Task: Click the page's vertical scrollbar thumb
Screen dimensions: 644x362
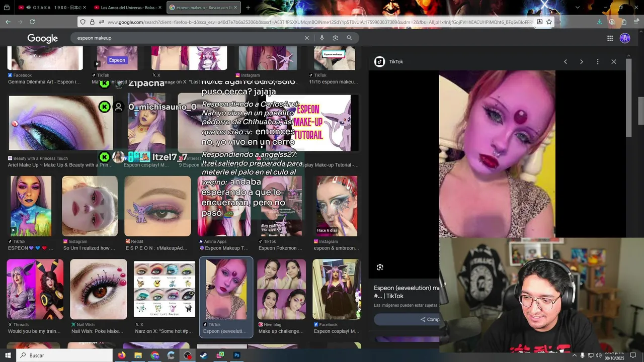Action: (x=641, y=110)
